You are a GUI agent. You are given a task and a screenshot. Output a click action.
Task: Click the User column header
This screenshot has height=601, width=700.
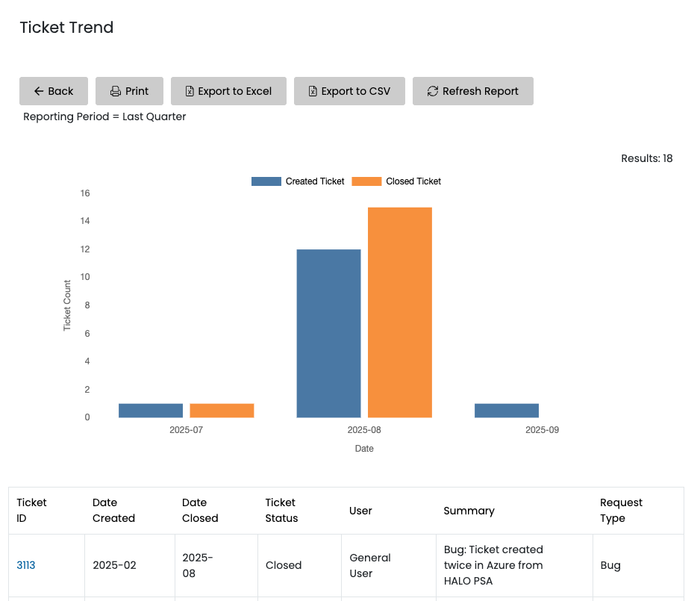360,511
